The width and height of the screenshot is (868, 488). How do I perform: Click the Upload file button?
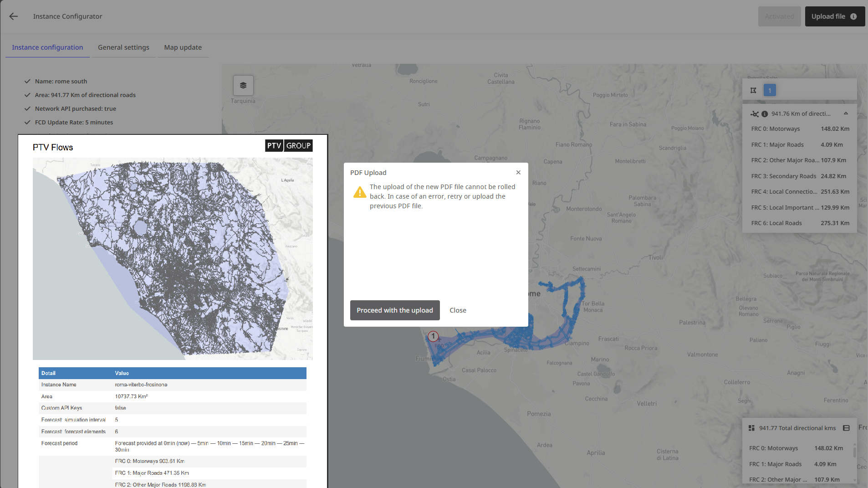coord(828,16)
